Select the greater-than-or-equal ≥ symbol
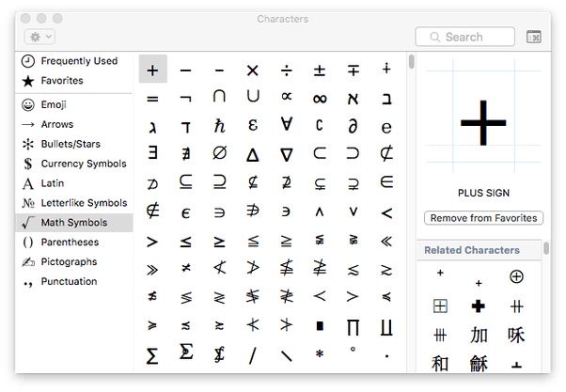 (x=219, y=242)
